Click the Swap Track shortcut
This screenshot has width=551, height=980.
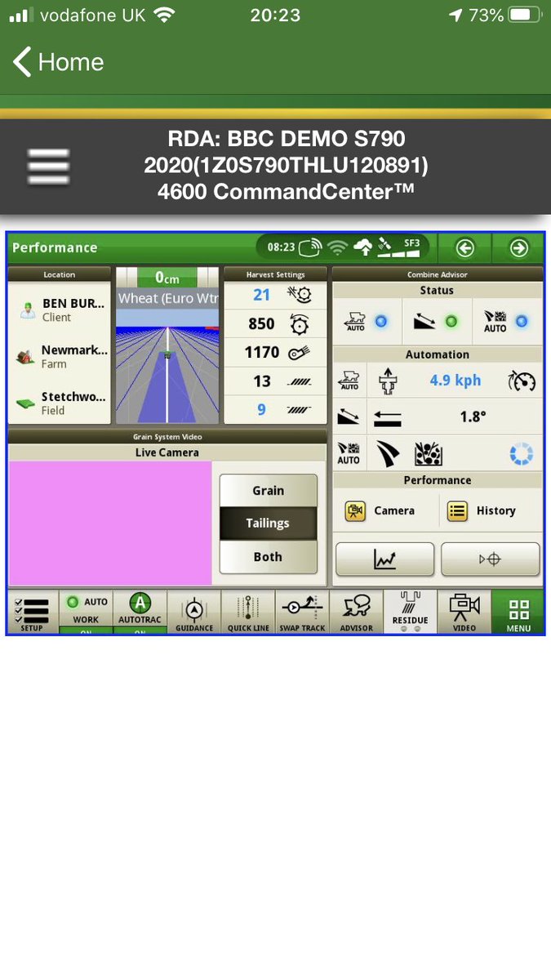pyautogui.click(x=302, y=612)
